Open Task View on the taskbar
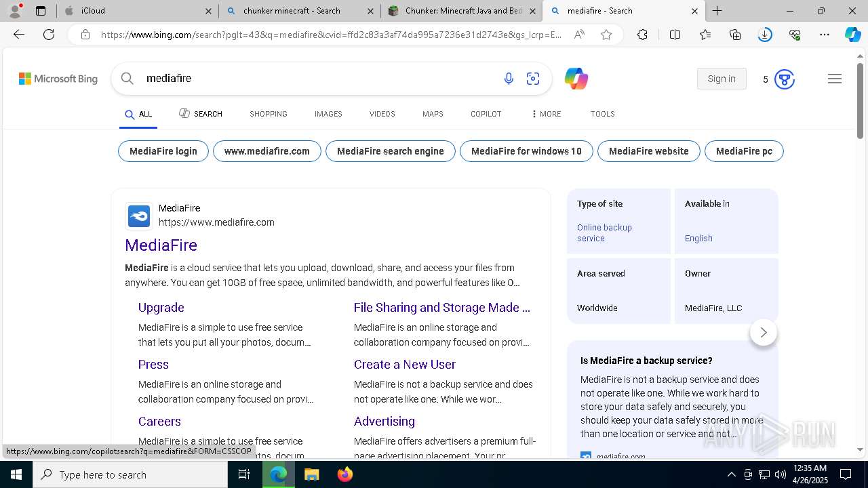Image resolution: width=868 pixels, height=488 pixels. (x=244, y=474)
